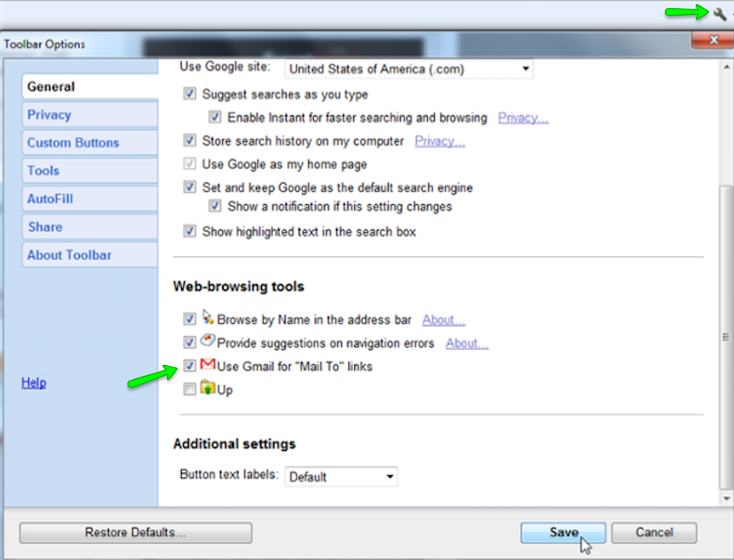Click the Gmail icon next to Mail To option
This screenshot has height=560, width=734.
point(207,364)
